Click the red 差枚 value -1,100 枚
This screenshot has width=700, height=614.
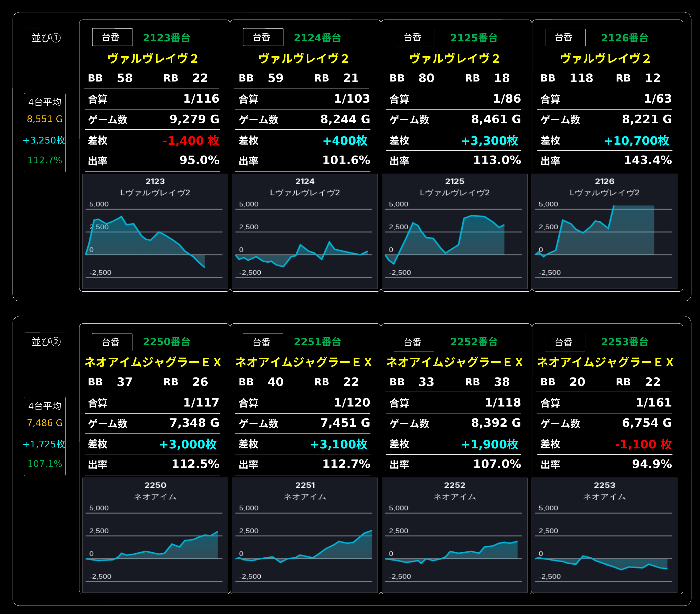[643, 444]
